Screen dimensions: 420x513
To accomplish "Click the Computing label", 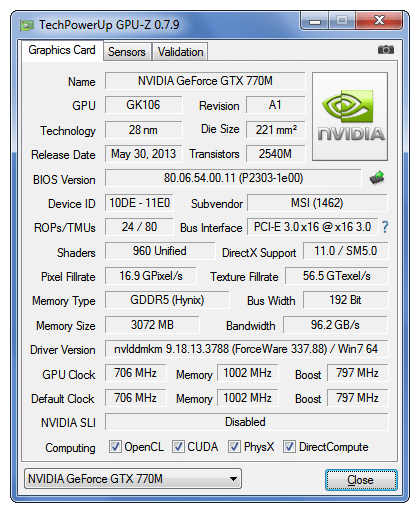I will 70,448.
